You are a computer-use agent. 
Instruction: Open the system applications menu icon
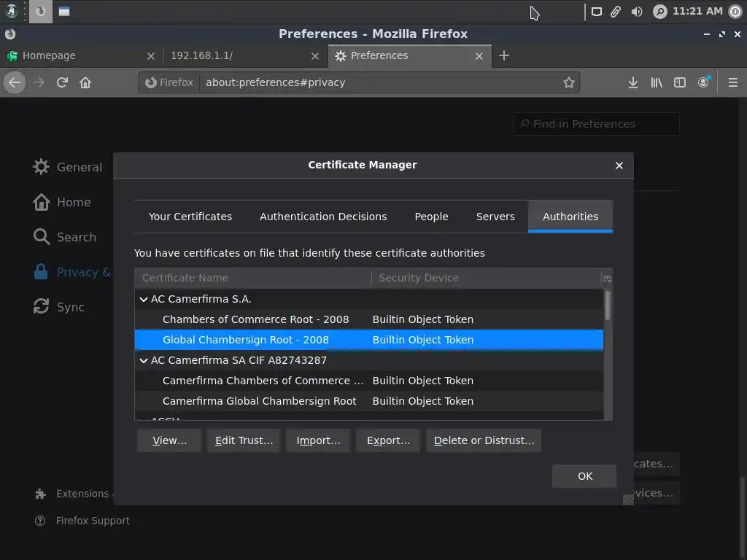point(11,11)
